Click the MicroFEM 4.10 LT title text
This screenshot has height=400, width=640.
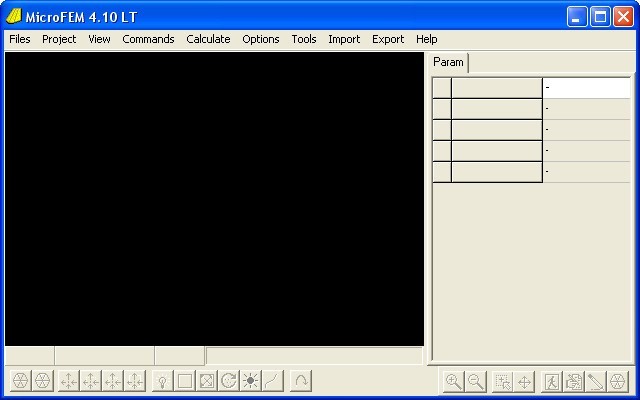(x=81, y=17)
